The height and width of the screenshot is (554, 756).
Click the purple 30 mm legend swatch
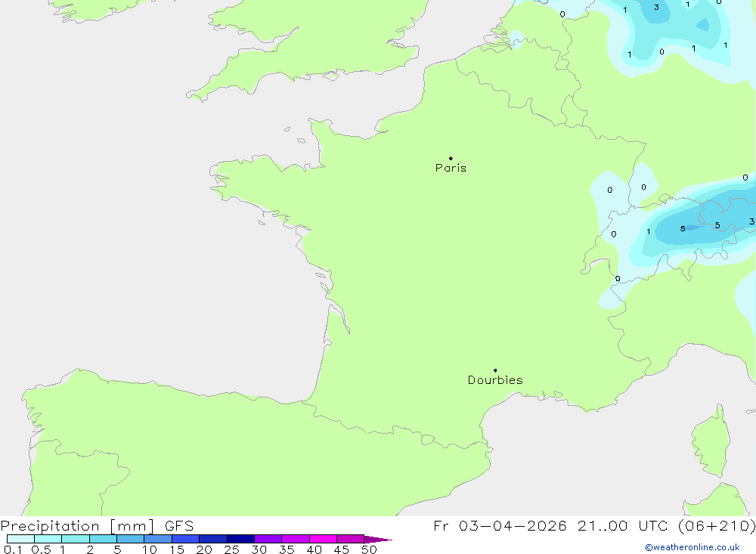(x=268, y=539)
